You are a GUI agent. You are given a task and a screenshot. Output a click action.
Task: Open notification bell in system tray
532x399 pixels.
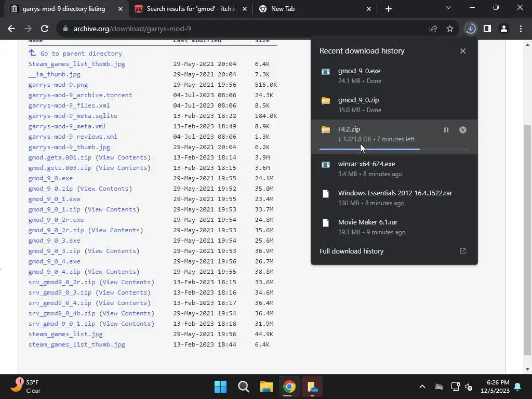click(518, 387)
